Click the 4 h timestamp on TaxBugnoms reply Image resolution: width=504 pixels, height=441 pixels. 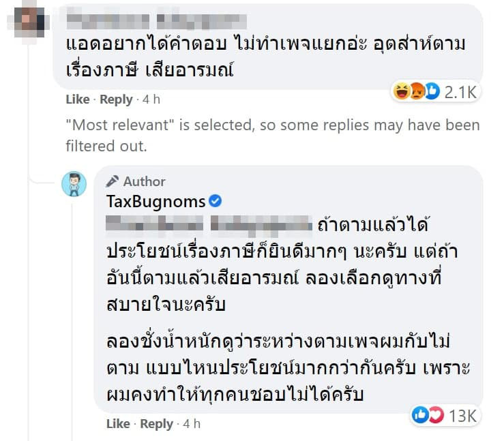(191, 424)
